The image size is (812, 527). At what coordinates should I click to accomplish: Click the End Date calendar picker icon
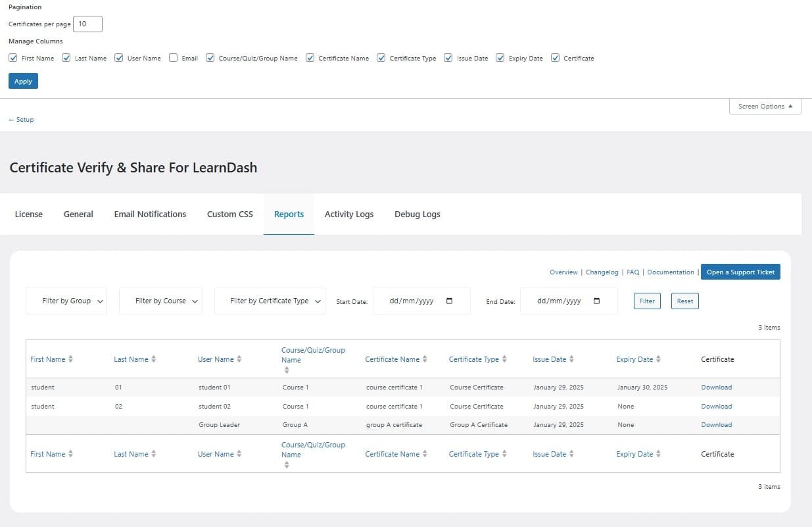click(597, 301)
